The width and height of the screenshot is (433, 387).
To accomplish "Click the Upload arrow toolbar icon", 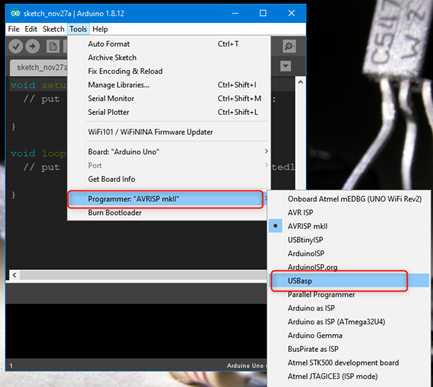I will click(32, 46).
